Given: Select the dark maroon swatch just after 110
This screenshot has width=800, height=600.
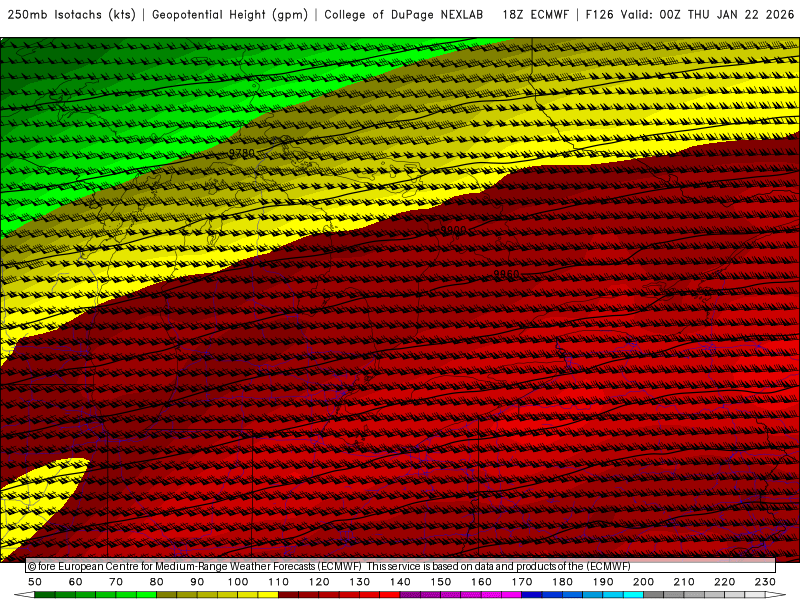Looking at the screenshot, I should point(288,595).
